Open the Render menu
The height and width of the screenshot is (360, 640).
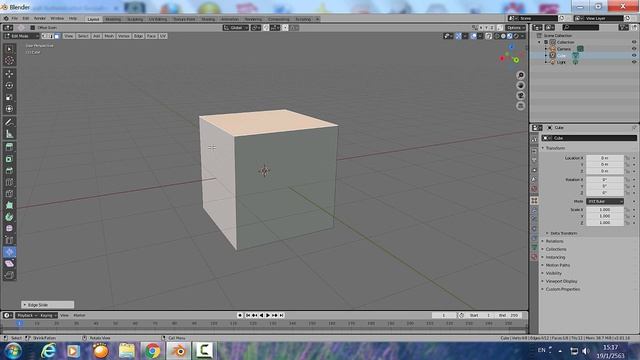40,19
